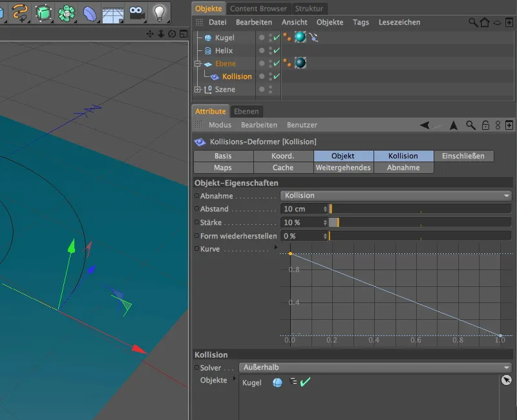Switch to the Ebenen tab
This screenshot has height=420, width=517.
tap(246, 111)
